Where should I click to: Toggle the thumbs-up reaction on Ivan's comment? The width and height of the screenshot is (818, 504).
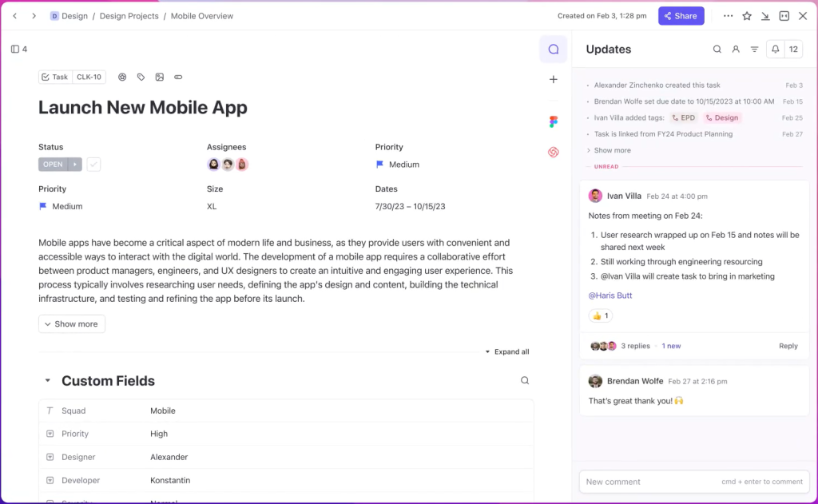point(601,315)
